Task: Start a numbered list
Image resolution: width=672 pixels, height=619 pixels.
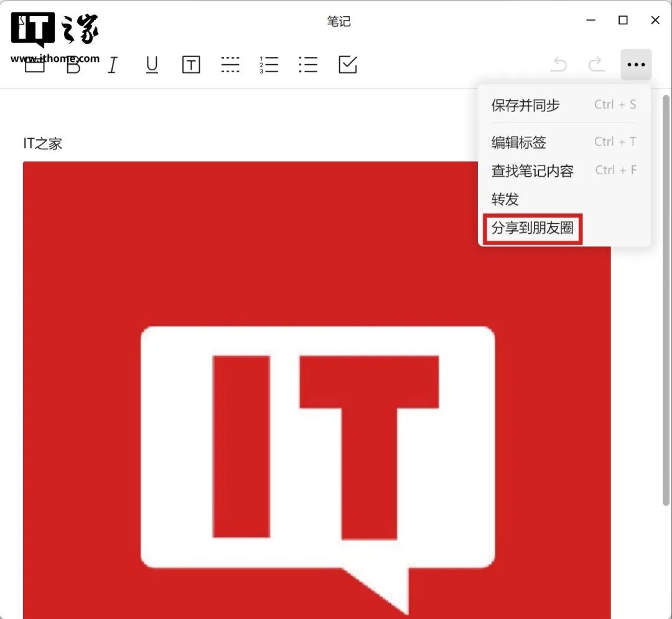Action: coord(269,65)
